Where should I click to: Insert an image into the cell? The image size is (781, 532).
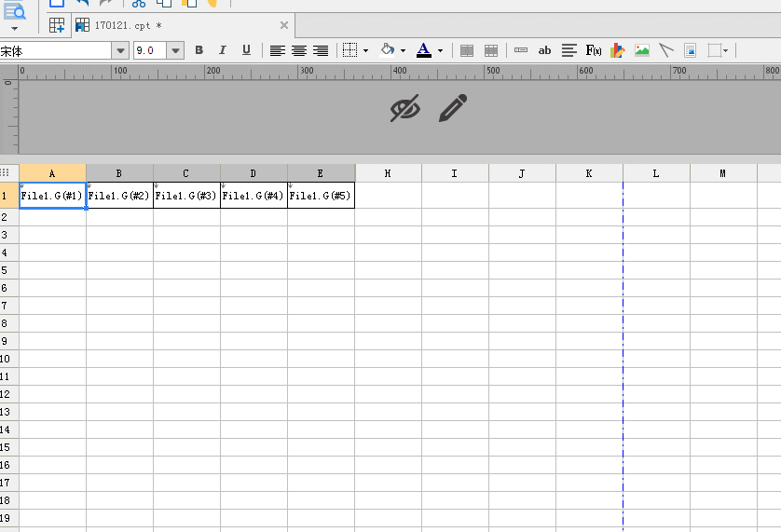coord(642,50)
